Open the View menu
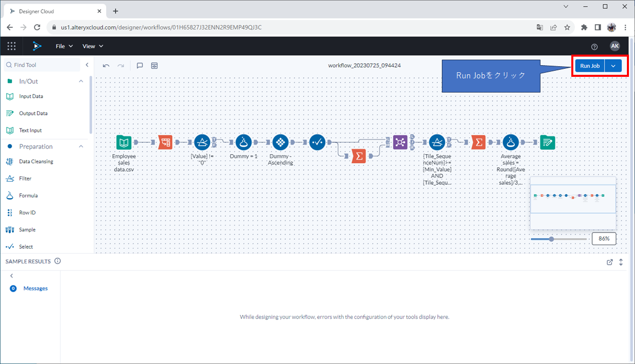The width and height of the screenshot is (635, 364). (x=93, y=46)
